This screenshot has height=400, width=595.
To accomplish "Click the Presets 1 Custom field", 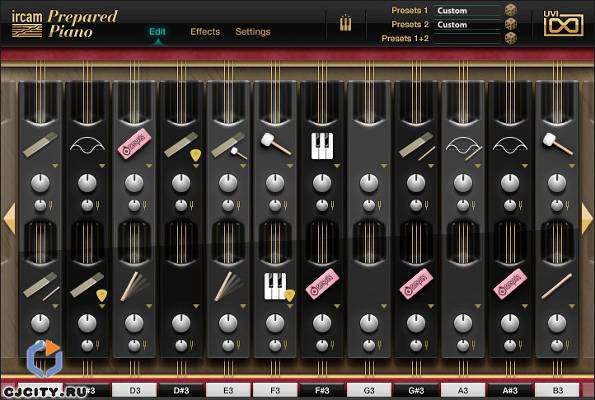I will click(468, 11).
